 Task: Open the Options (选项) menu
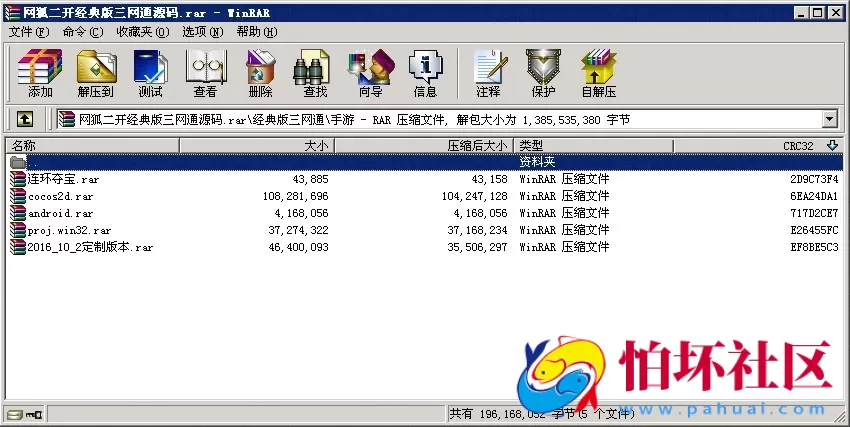click(x=203, y=32)
